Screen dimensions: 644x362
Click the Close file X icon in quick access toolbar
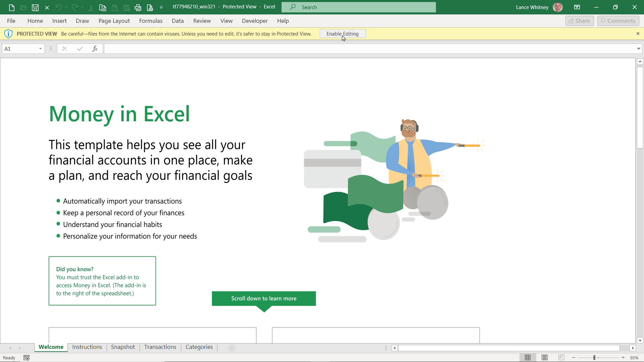47,7
